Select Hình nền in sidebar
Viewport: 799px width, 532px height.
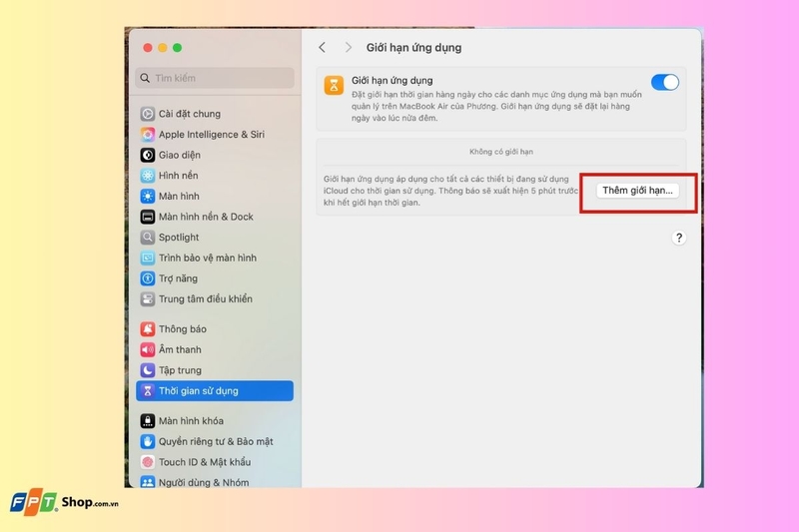click(x=215, y=176)
